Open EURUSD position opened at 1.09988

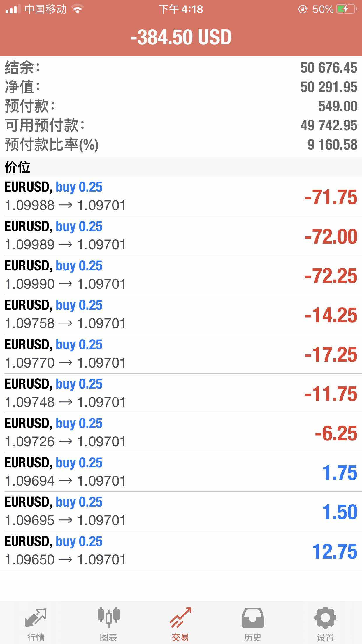tap(181, 196)
